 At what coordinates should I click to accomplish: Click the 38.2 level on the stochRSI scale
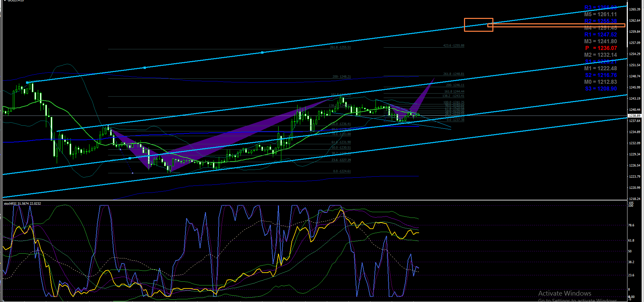click(631, 262)
